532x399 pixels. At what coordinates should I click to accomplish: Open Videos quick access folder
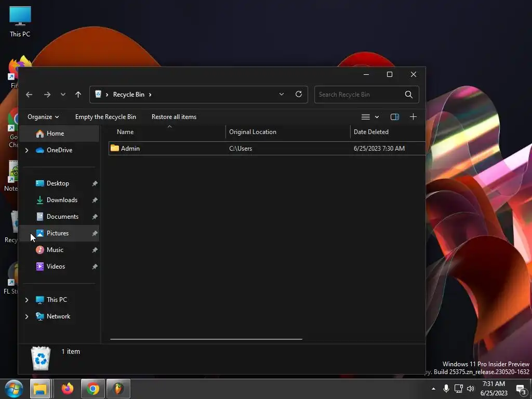[56, 267]
